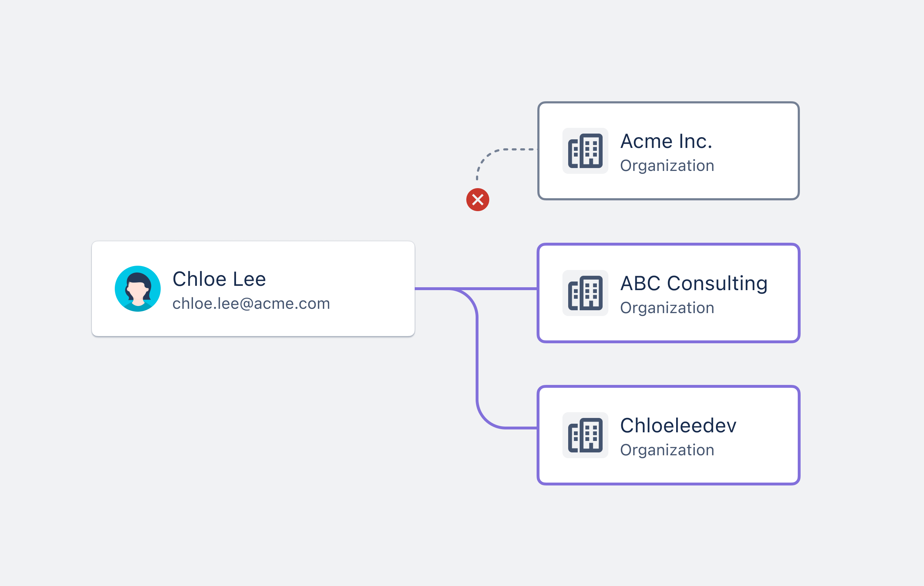This screenshot has height=586, width=924.
Task: Click the Organization label under ABC Consulting
Action: point(667,308)
